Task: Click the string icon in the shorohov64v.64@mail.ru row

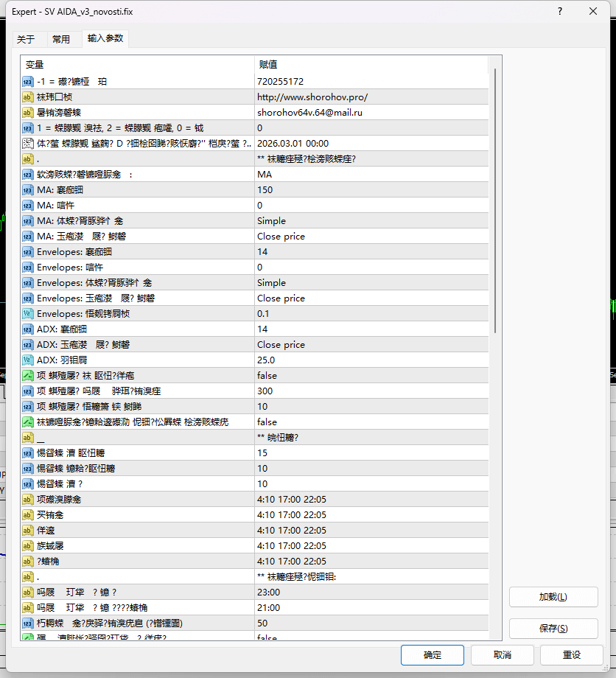Action: 28,113
